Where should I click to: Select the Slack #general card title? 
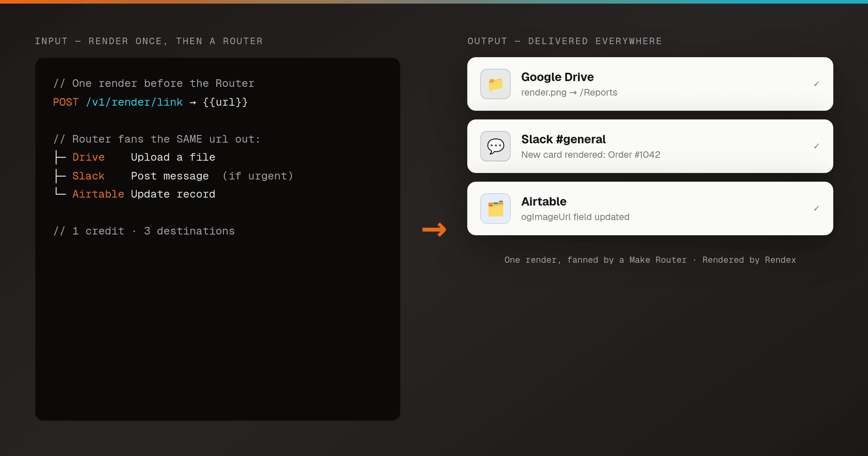563,139
